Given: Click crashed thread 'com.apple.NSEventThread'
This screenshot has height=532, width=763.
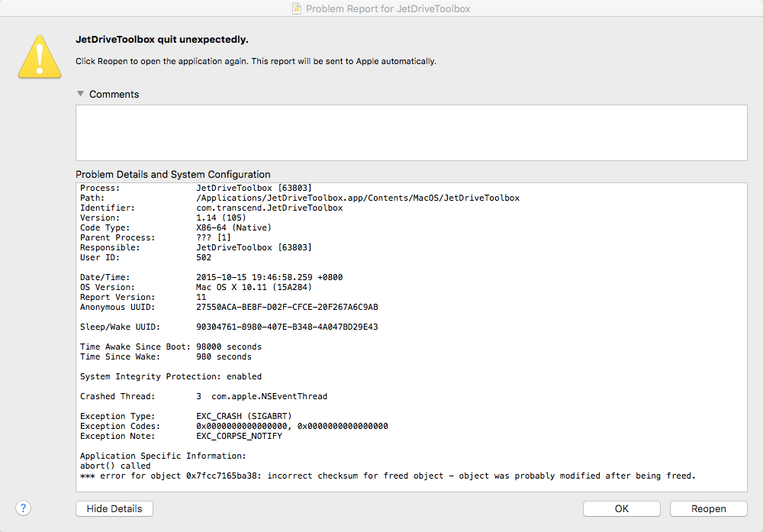Looking at the screenshot, I should tap(269, 396).
